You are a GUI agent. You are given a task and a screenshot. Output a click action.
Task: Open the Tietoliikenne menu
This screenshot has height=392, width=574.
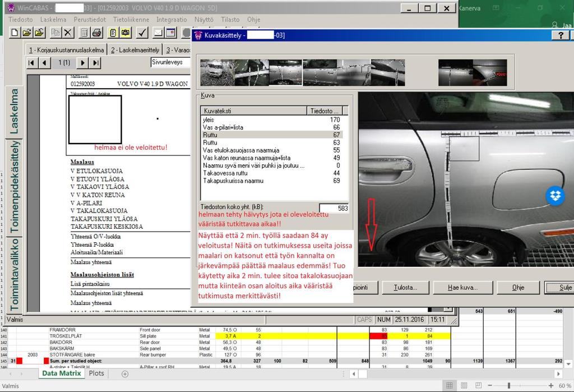pyautogui.click(x=131, y=20)
